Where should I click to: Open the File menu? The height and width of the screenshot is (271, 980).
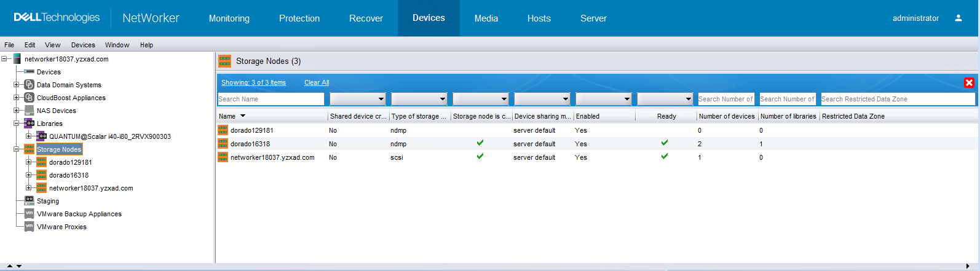[x=9, y=45]
